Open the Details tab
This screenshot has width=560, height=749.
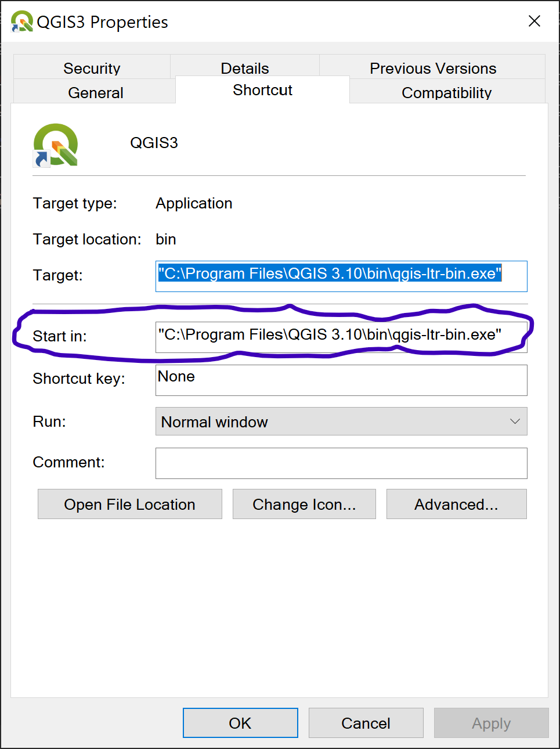pos(244,68)
